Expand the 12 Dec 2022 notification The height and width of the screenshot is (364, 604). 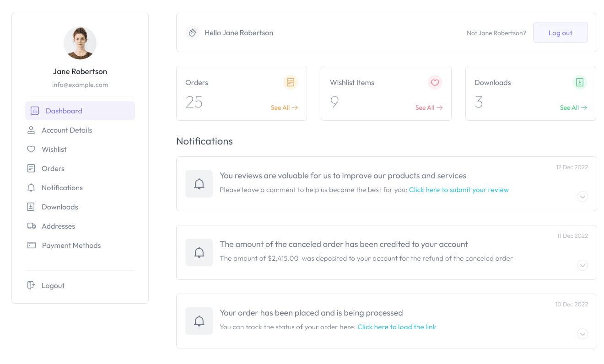(582, 197)
